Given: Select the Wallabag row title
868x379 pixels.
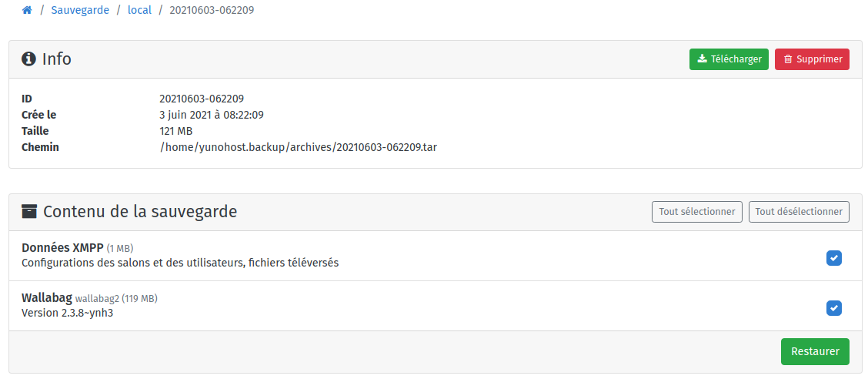Looking at the screenshot, I should coord(46,298).
